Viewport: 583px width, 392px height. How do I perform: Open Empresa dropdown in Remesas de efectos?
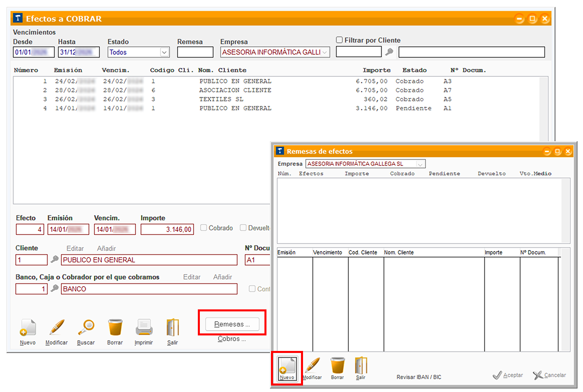point(420,164)
